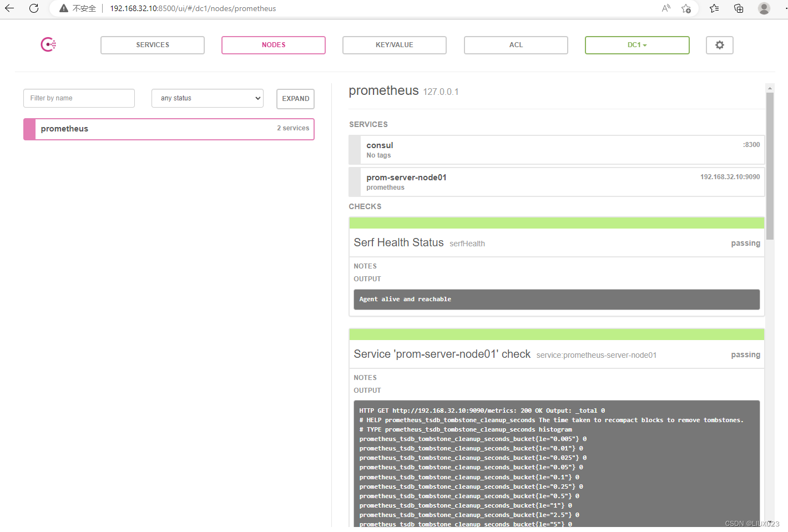Screen dimensions: 788x532
Task: Click the Agent alive and reachable output
Action: [x=557, y=300]
